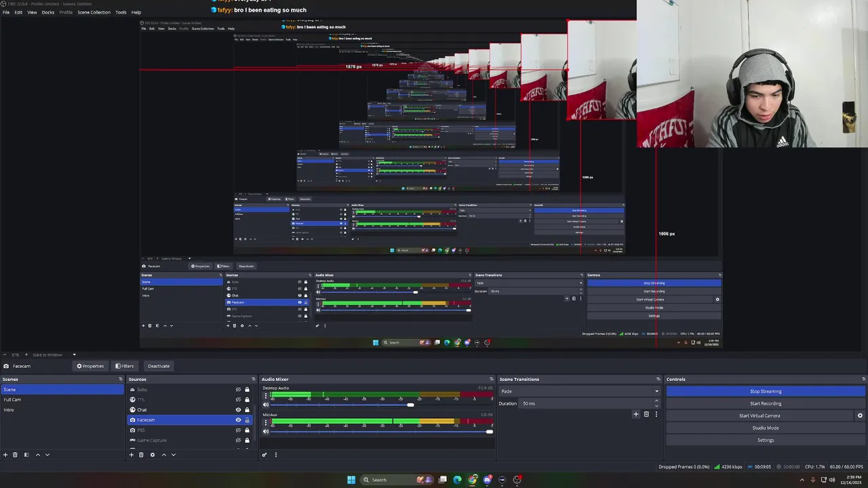
Task: Remove the selected scene with the trash icon
Action: [x=15, y=455]
